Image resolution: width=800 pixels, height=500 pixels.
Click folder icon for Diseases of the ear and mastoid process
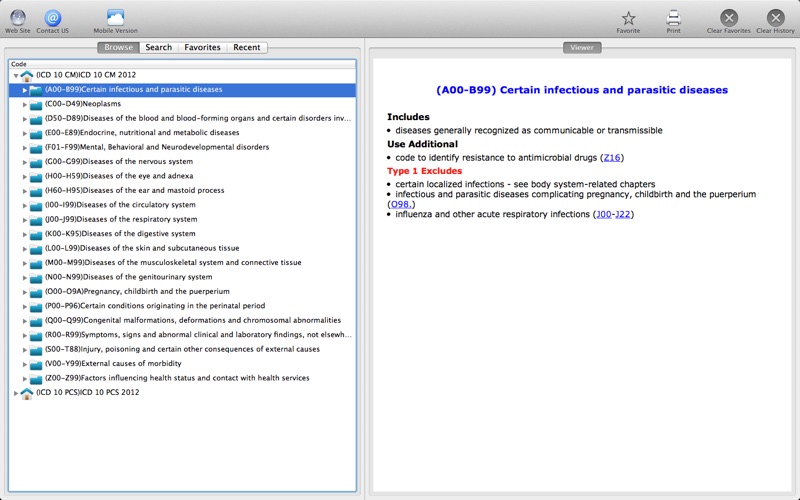pos(36,191)
